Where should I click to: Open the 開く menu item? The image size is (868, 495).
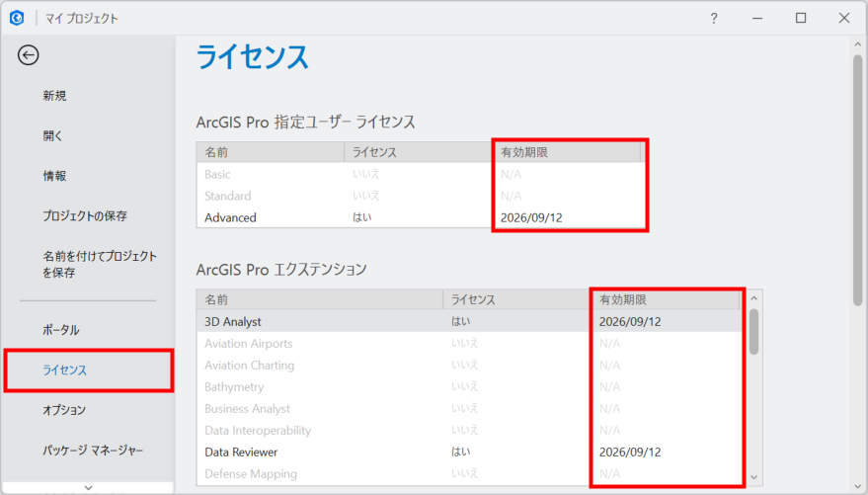pos(53,135)
